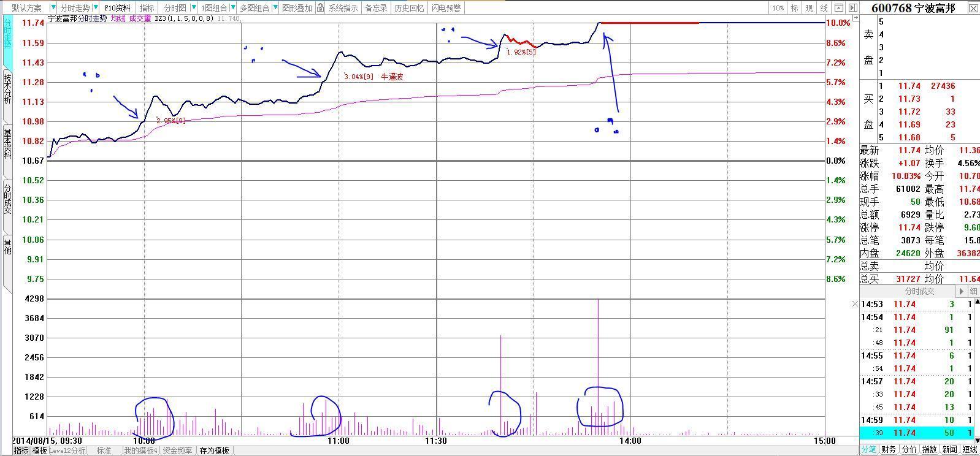Image resolution: width=980 pixels, height=456 pixels.
Task: Select the 我的模板4 bottom tab
Action: click(140, 450)
